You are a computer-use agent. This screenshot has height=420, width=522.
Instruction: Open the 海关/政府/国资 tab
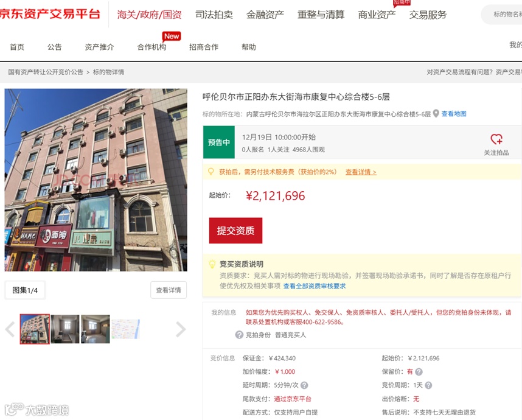click(x=149, y=15)
